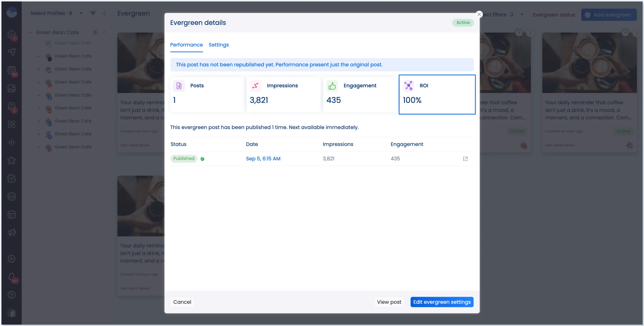Select the Engagement 435 metric card
This screenshot has height=326, width=644.
click(360, 94)
